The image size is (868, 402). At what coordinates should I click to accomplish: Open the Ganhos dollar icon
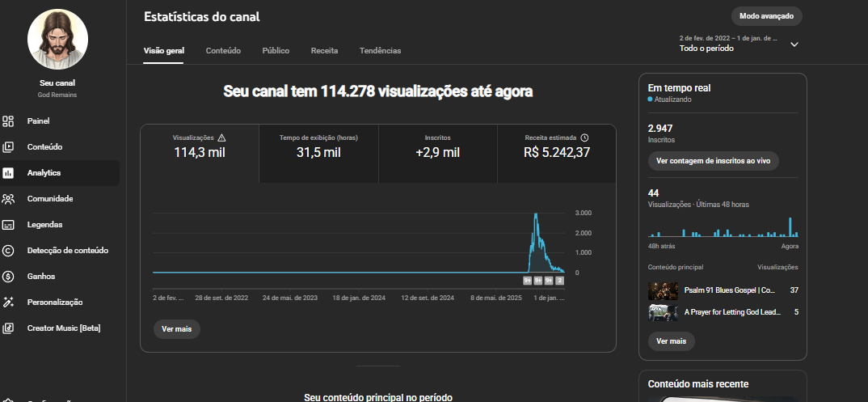coord(8,277)
